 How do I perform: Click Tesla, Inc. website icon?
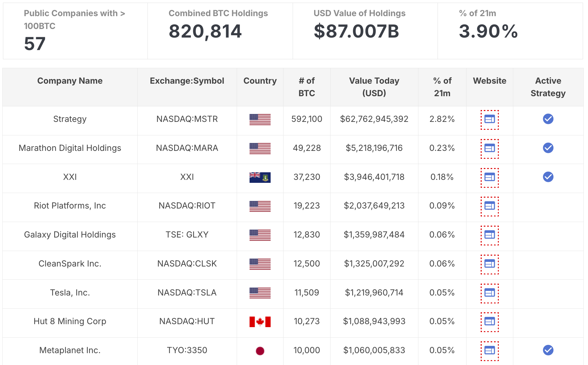point(490,293)
